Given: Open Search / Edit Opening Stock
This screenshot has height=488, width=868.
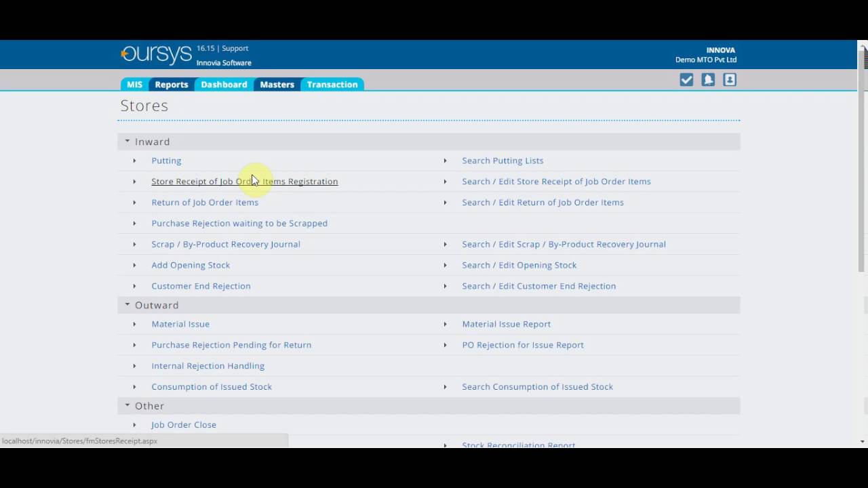Looking at the screenshot, I should pyautogui.click(x=519, y=265).
